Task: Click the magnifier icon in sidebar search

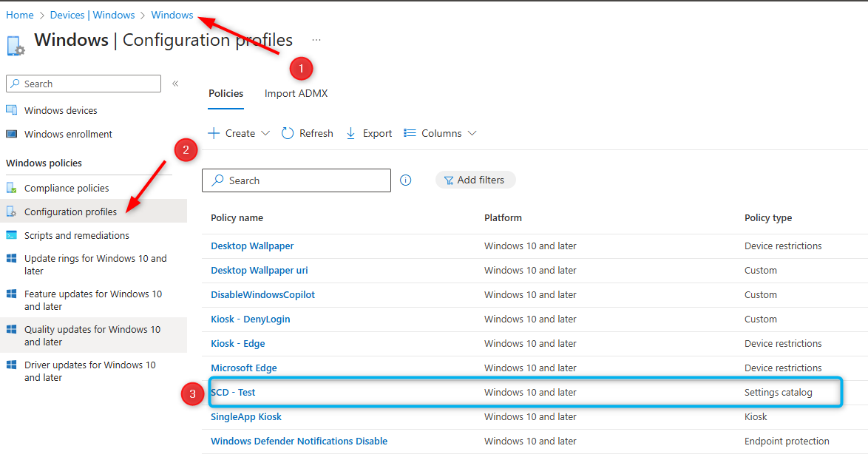Action: coord(15,84)
